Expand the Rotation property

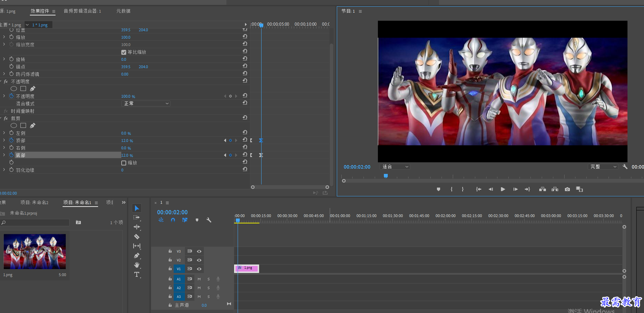pyautogui.click(x=4, y=59)
